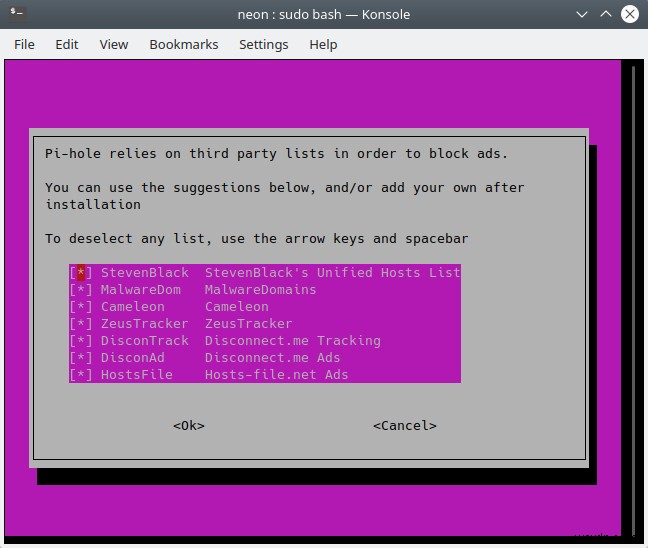Viewport: 648px width, 548px height.
Task: Uncheck the DisconTrack list checkbox
Action: point(81,341)
